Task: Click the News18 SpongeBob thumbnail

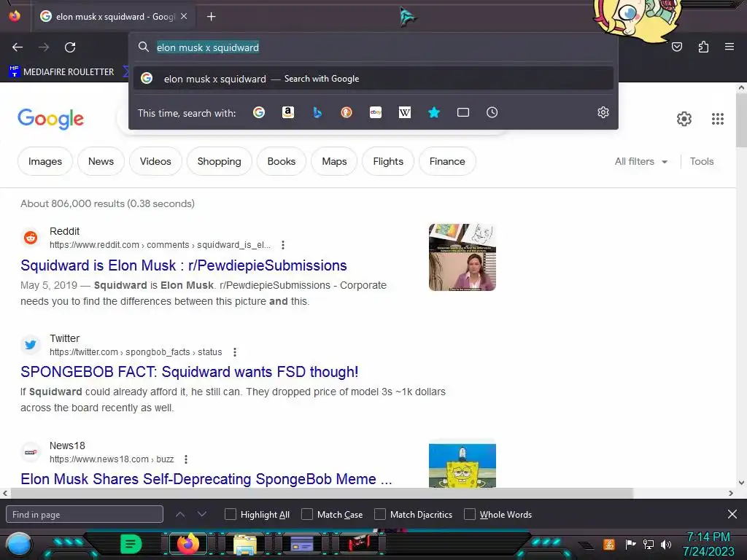Action: 462,465
